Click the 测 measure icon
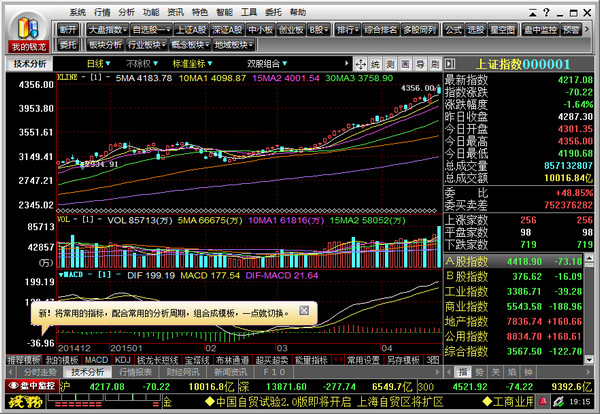Viewport: 600px width, 414px height. click(x=390, y=64)
